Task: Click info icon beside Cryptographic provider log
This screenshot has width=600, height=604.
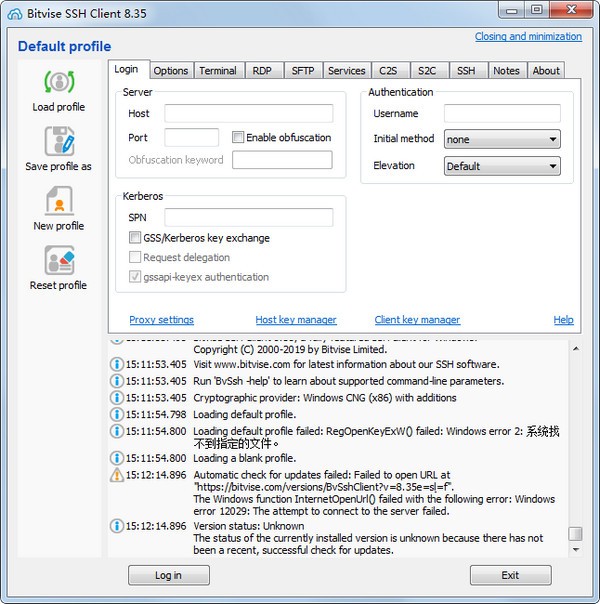Action: coord(117,398)
